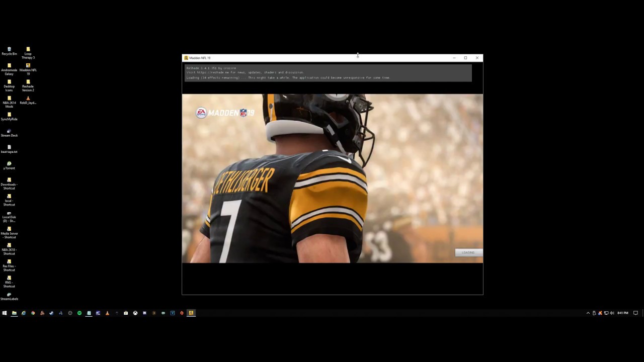Click the LOADING indicator in the game

[468, 252]
